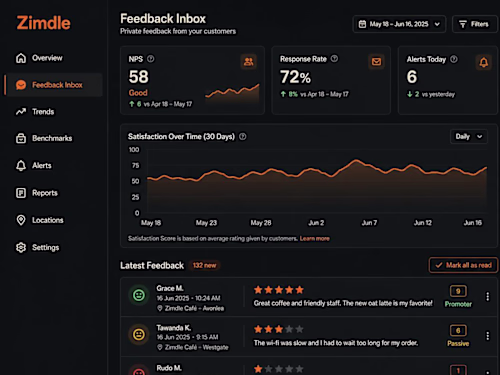
Task: Click the Overview home icon
Action: point(21,58)
